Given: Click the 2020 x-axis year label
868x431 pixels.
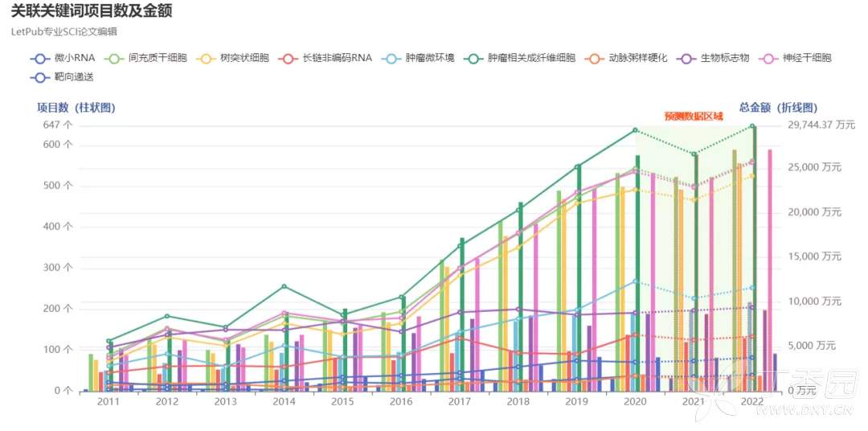Looking at the screenshot, I should (635, 402).
